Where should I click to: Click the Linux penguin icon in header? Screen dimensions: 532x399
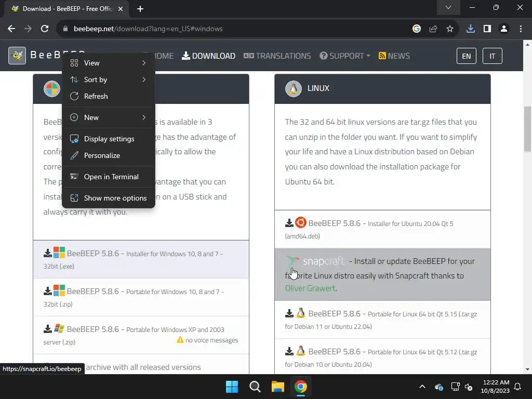point(293,89)
